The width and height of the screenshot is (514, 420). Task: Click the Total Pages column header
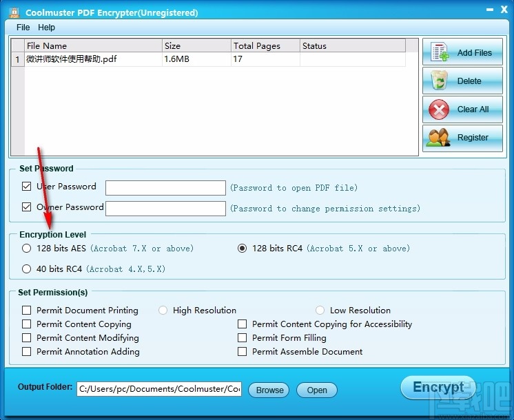[265, 45]
